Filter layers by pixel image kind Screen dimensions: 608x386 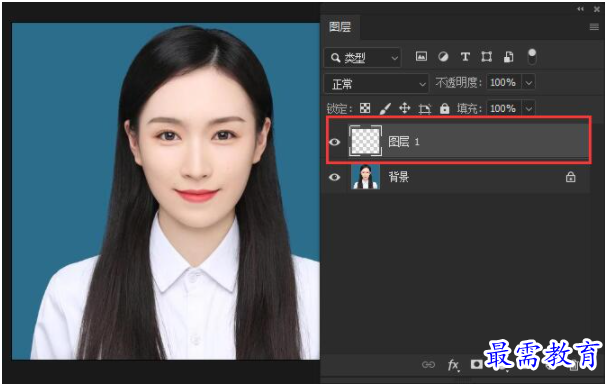[421, 57]
